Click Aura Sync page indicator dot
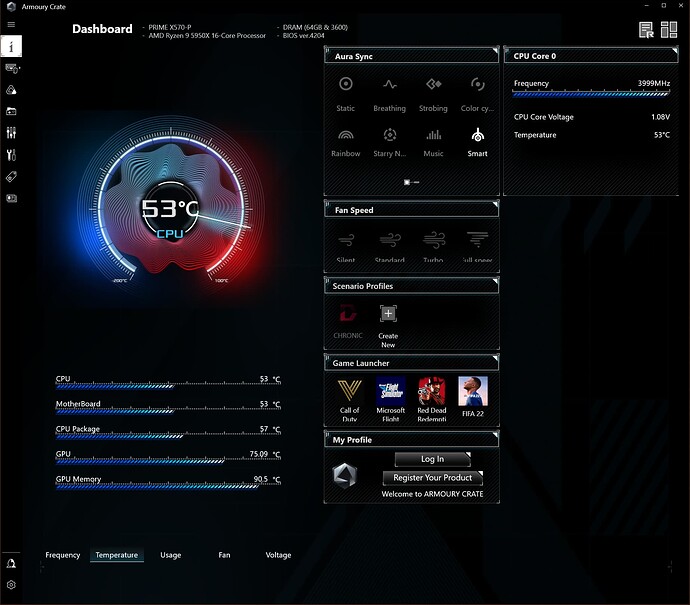 tap(407, 182)
